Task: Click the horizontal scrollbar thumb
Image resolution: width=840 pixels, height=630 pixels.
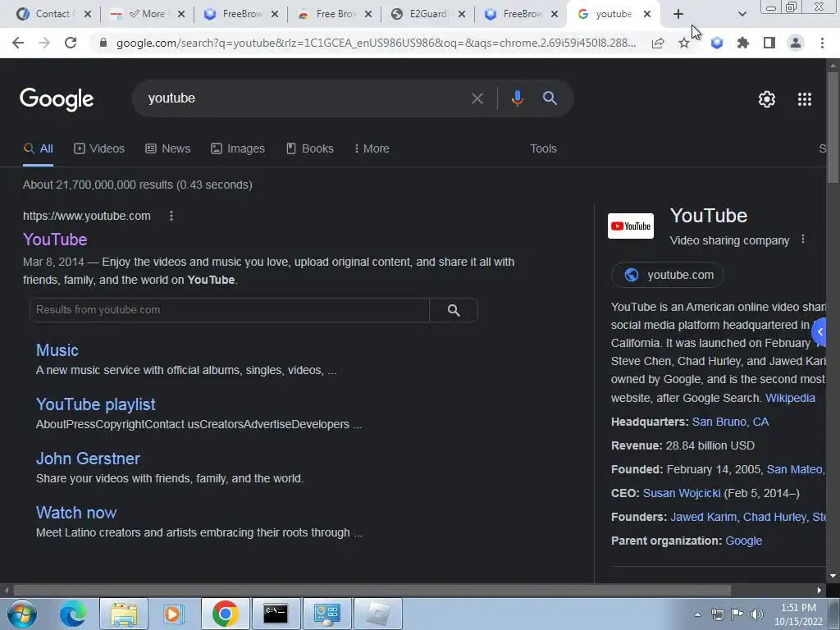Action: [x=372, y=591]
